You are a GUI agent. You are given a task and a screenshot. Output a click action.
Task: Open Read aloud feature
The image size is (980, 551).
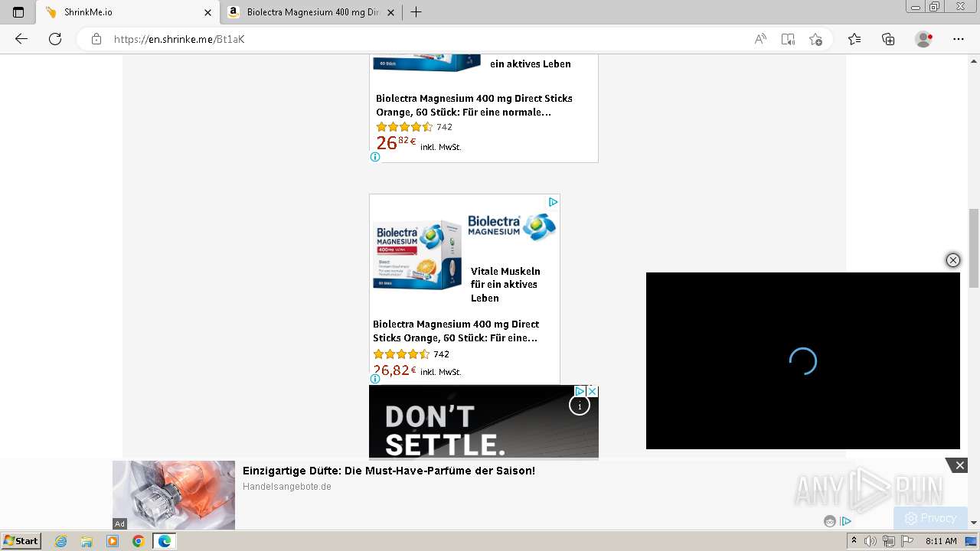pos(760,39)
